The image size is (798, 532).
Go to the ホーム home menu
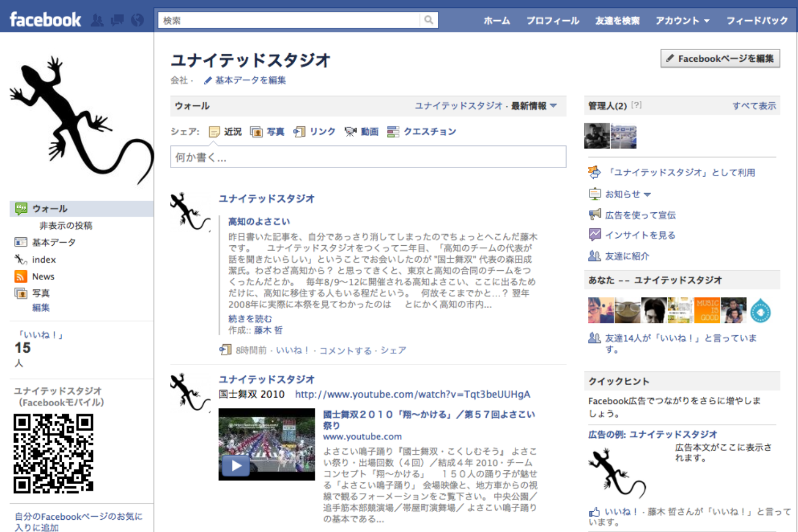point(496,21)
